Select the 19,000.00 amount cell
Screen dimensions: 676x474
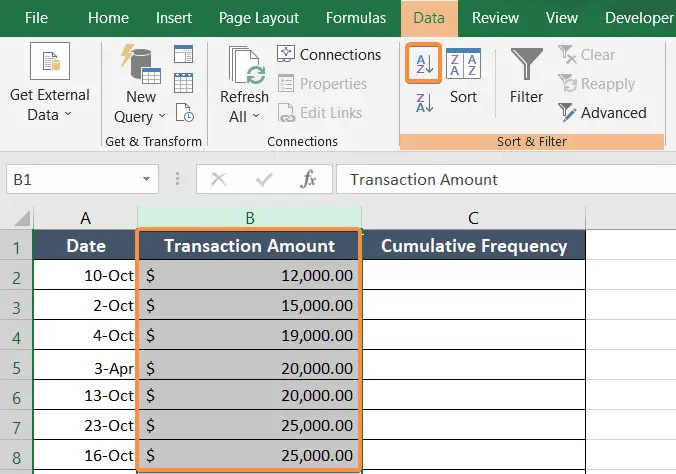pyautogui.click(x=250, y=335)
